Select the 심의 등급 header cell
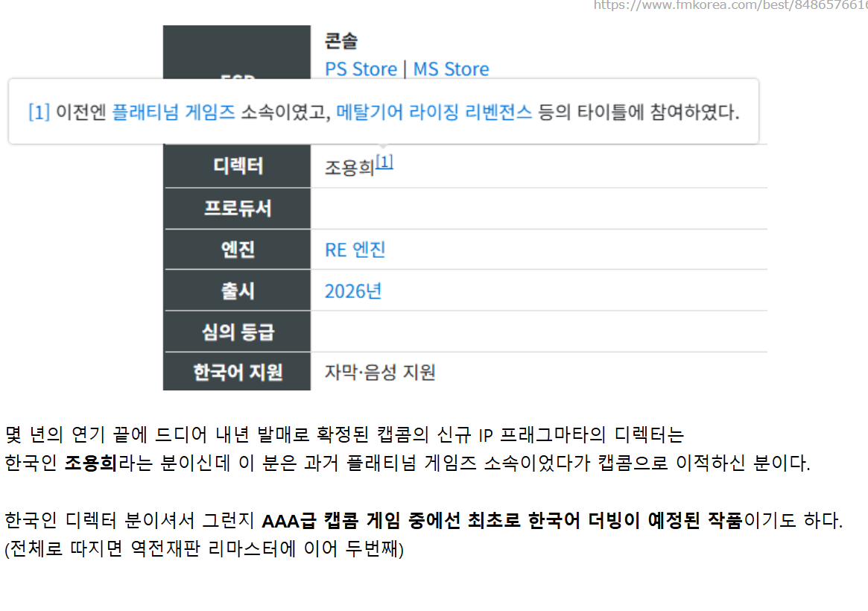The height and width of the screenshot is (611, 868). [238, 332]
